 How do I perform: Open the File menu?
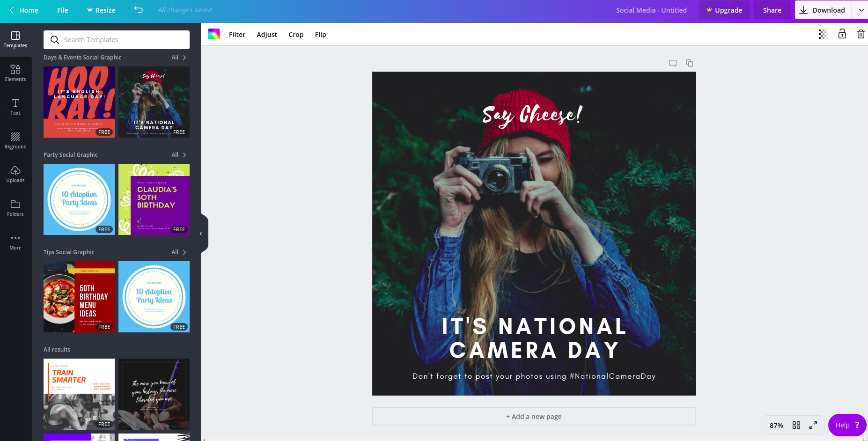(x=63, y=10)
